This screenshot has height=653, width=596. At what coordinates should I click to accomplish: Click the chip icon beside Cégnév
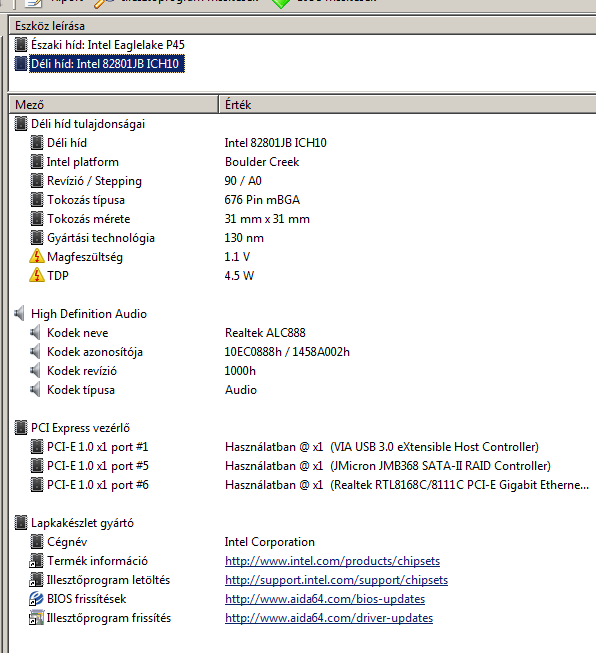[37, 542]
